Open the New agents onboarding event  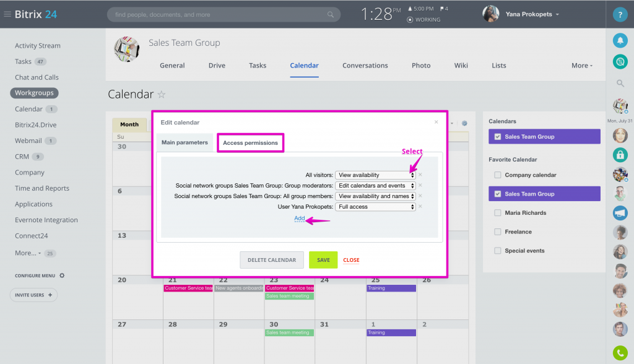[x=239, y=288]
